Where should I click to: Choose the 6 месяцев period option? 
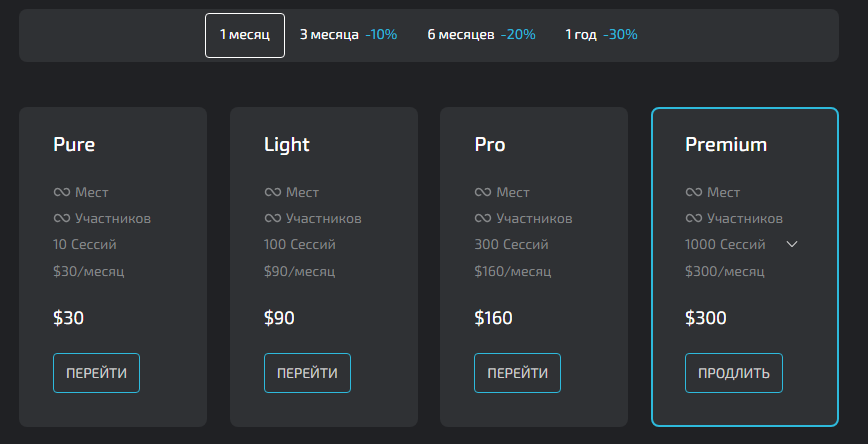[481, 35]
